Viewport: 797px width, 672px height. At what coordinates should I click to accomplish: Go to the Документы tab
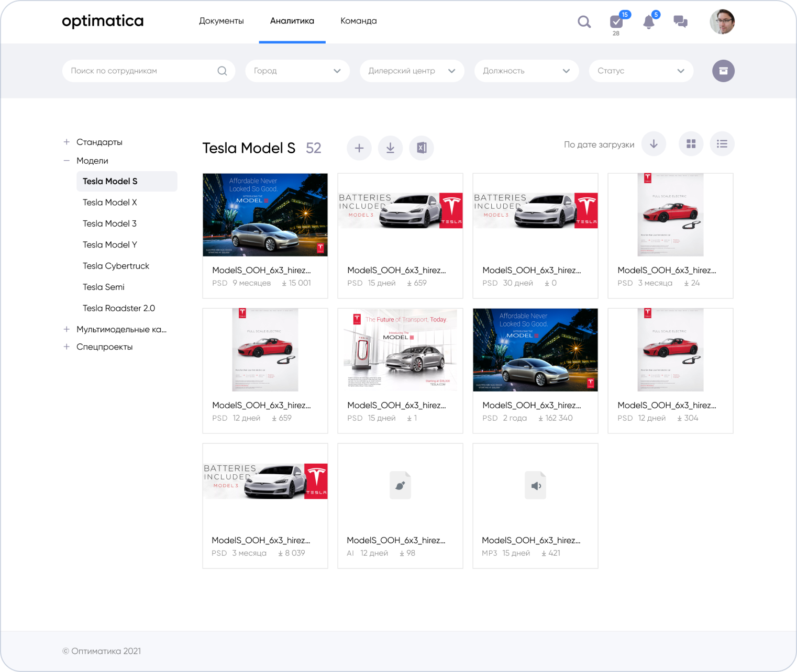222,21
